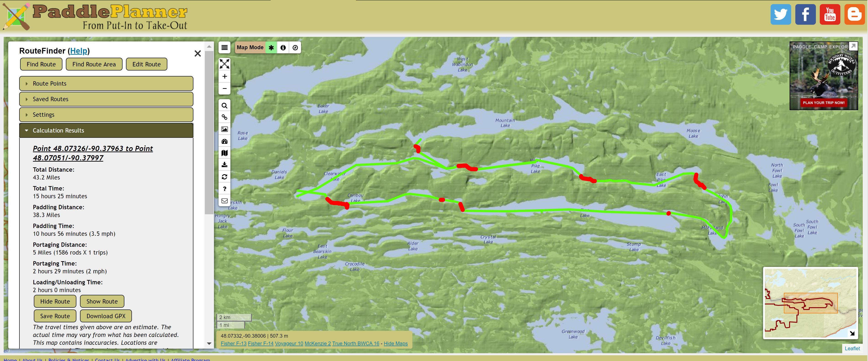The image size is (868, 361).
Task: Open PaddlePlanner Blogger page
Action: click(x=855, y=14)
